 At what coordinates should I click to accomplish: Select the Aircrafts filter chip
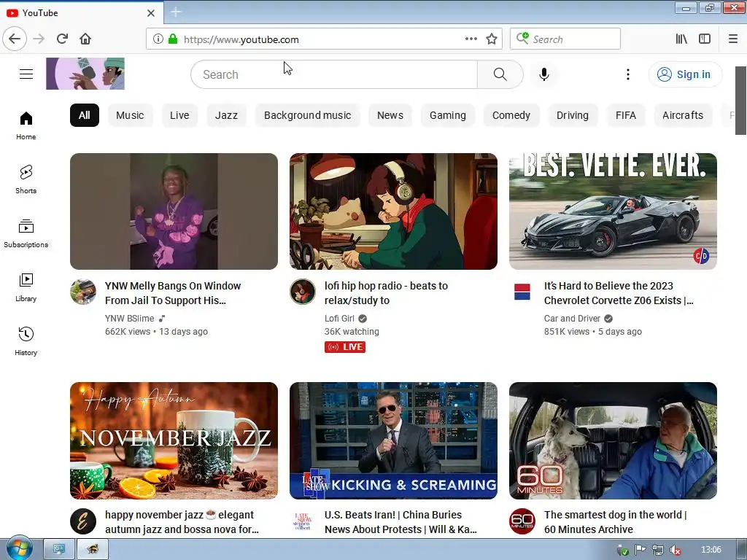(683, 115)
